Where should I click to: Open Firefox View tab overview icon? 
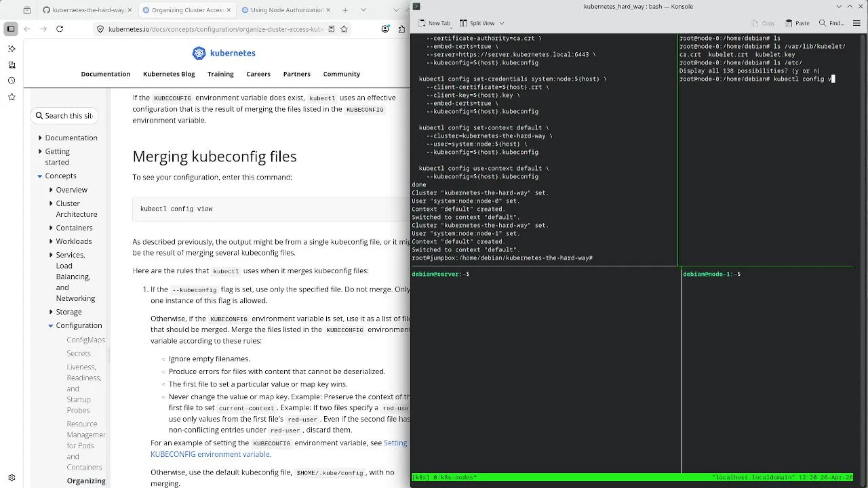click(27, 10)
